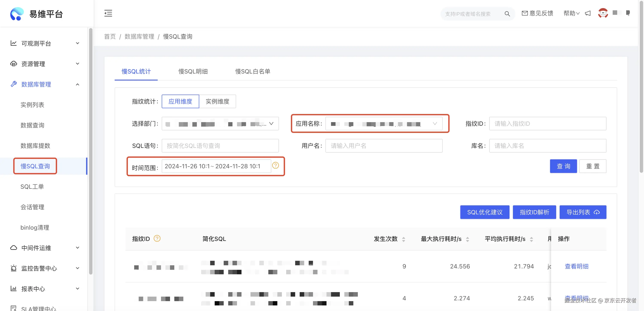Click the 查询 button
The image size is (644, 311).
pyautogui.click(x=563, y=166)
